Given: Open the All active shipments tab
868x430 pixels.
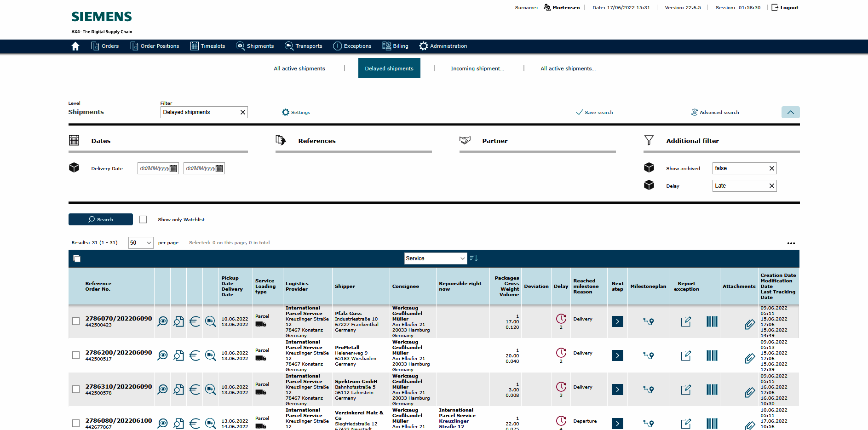Looking at the screenshot, I should 299,68.
